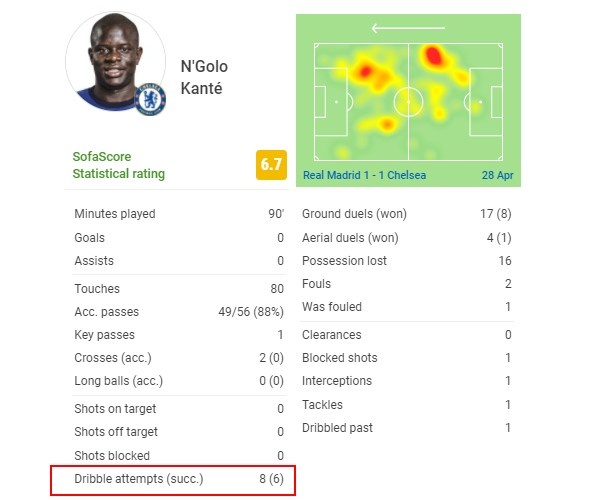Viewport: 600px width, 500px height.
Task: Click the N'Golo Kanté player name
Action: tap(204, 77)
